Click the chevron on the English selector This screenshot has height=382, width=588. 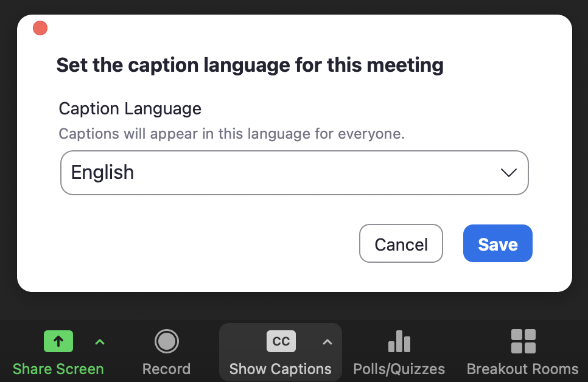(509, 172)
